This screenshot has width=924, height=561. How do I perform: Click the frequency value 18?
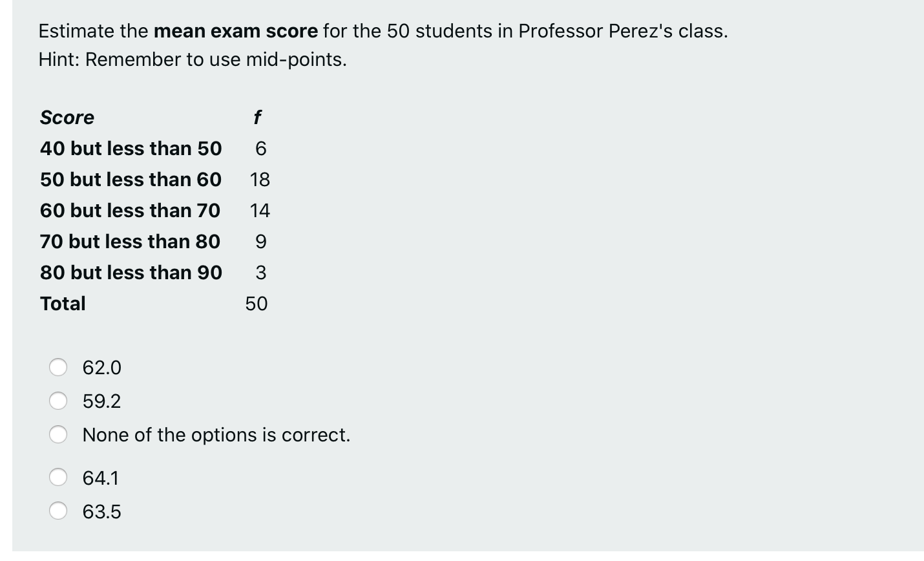point(259,180)
